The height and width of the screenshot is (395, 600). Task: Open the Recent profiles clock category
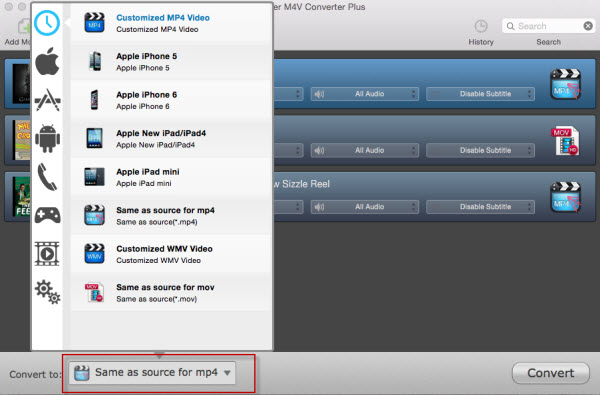(x=47, y=23)
